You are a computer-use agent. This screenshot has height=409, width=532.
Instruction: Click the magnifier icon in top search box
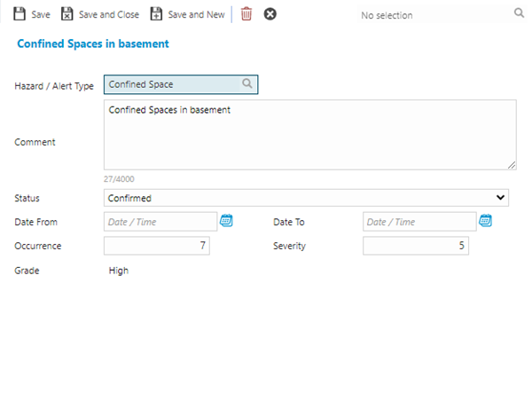tap(520, 14)
